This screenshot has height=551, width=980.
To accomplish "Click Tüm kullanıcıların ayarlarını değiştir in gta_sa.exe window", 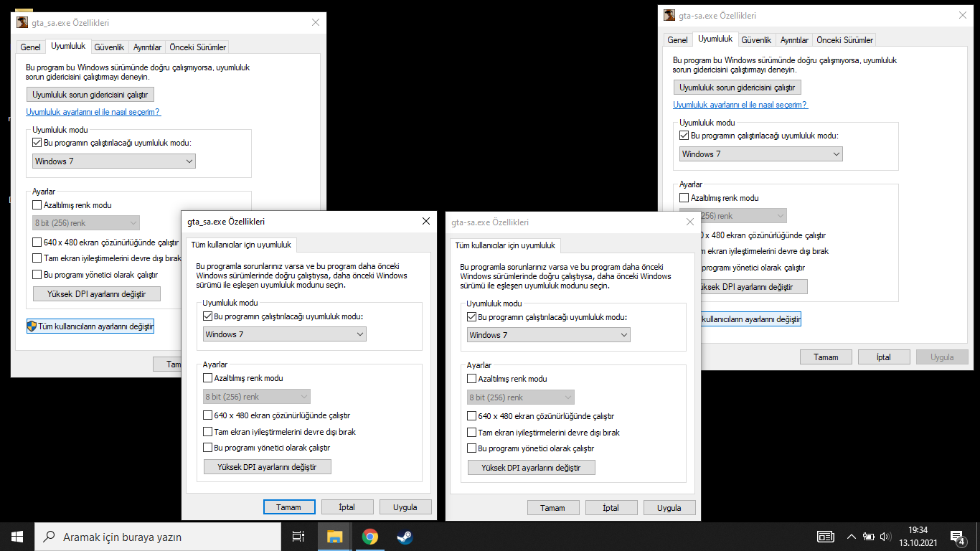I will 90,326.
